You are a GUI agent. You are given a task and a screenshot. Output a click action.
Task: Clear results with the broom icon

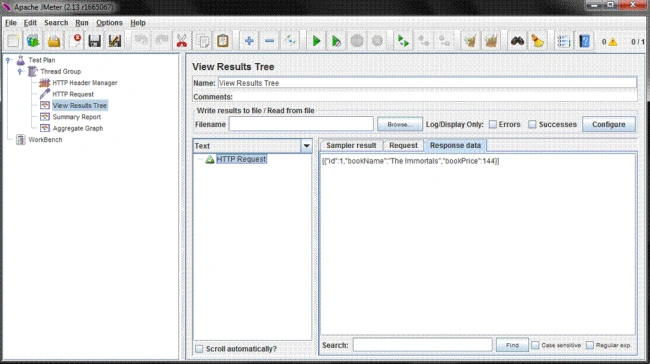[x=471, y=41]
